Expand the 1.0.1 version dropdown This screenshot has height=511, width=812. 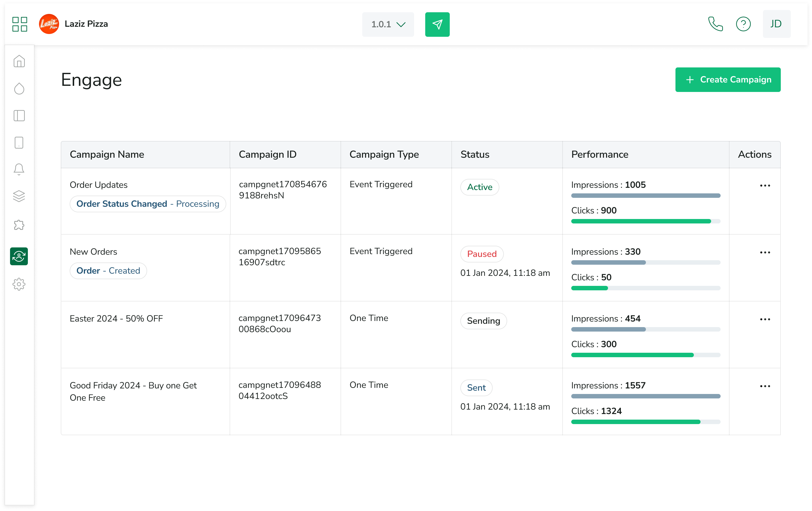388,24
